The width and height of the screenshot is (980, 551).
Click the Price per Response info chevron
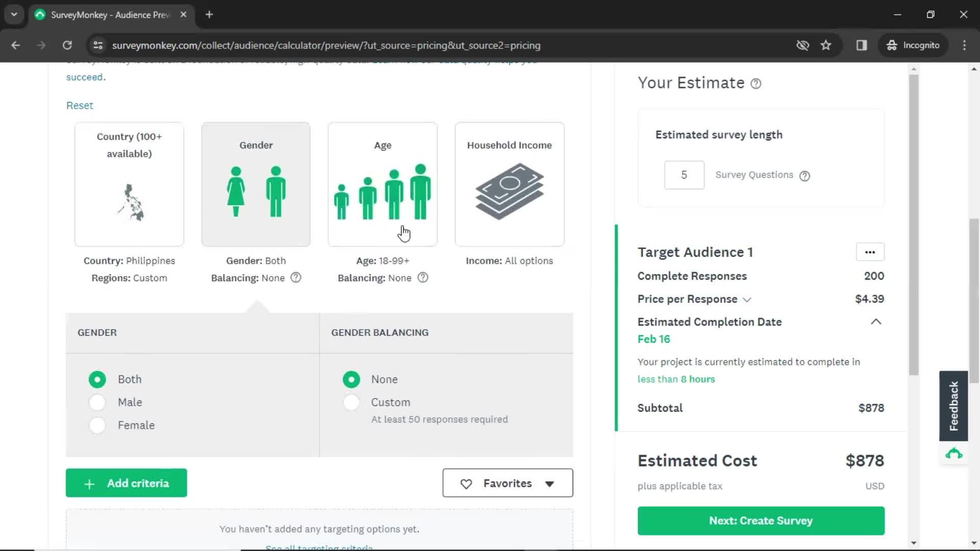[747, 299]
